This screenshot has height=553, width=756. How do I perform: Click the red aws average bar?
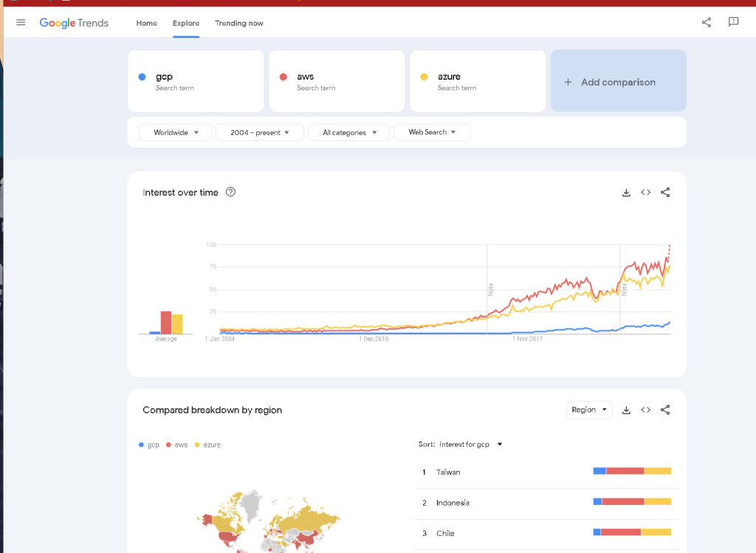point(166,323)
